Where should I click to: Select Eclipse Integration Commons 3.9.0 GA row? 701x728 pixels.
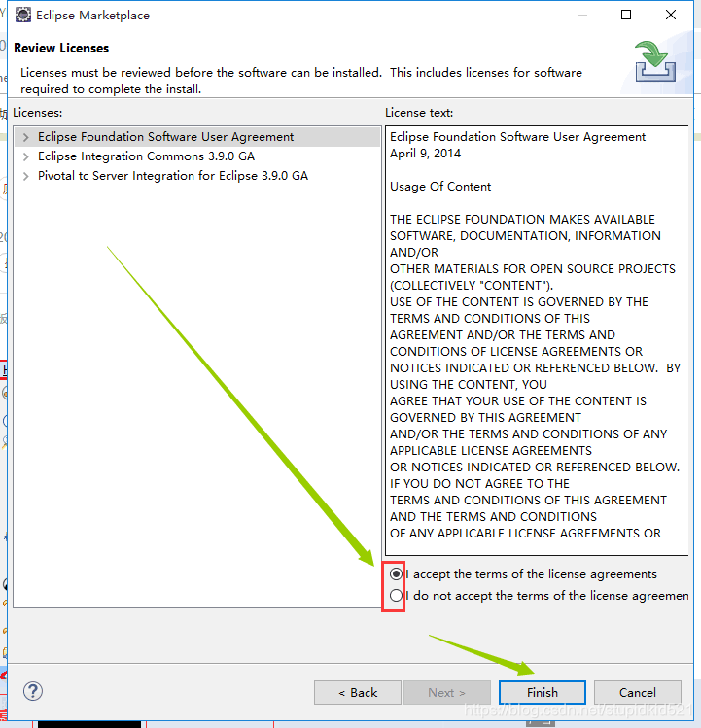[197, 156]
